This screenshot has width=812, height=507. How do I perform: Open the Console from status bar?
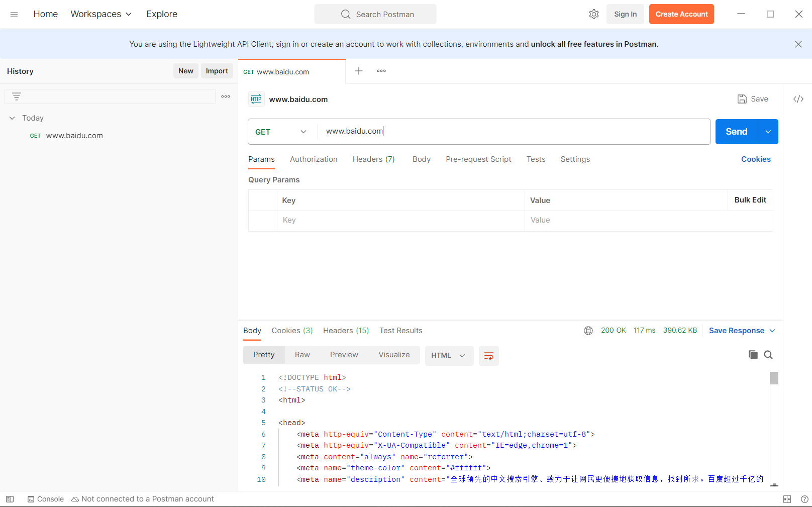click(x=46, y=499)
